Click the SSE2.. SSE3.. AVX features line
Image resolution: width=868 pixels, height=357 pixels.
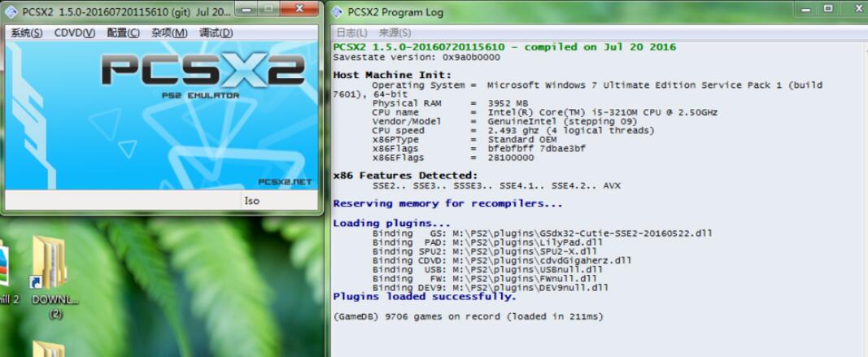pyautogui.click(x=496, y=186)
